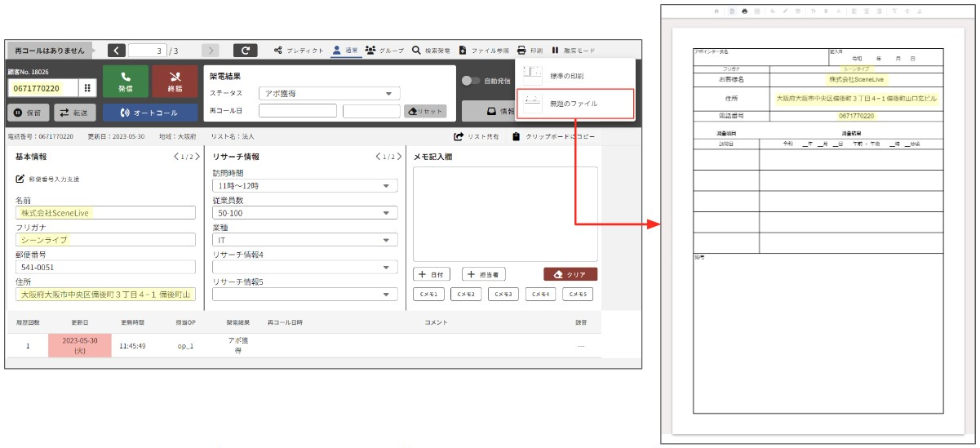The width and height of the screenshot is (980, 448).
Task: Click the op_1 operator cell
Action: tap(186, 345)
